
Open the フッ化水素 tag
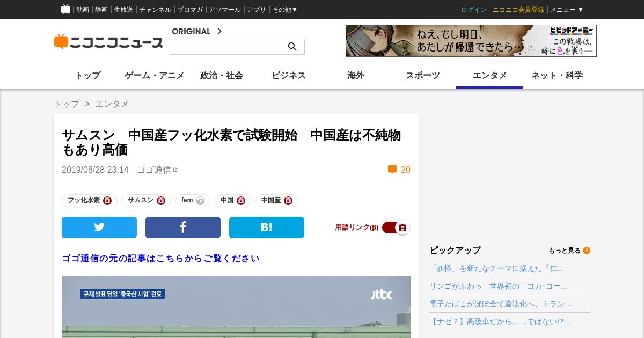84,201
